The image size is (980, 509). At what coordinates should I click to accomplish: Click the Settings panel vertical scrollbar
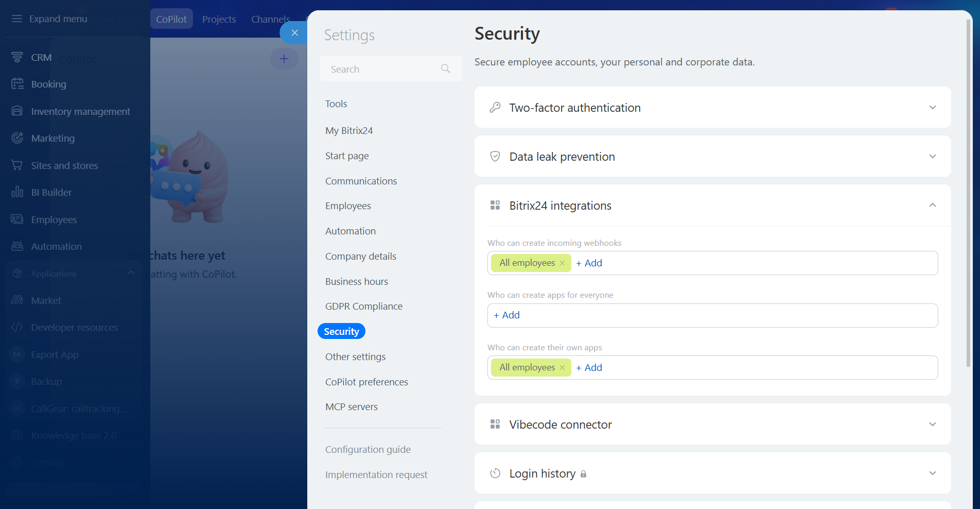[969, 193]
